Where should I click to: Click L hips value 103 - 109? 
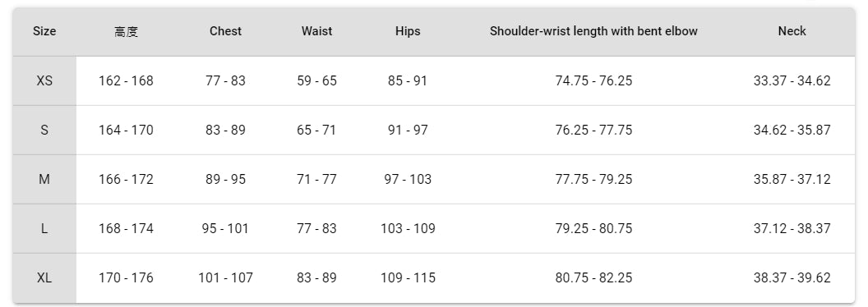coord(408,228)
